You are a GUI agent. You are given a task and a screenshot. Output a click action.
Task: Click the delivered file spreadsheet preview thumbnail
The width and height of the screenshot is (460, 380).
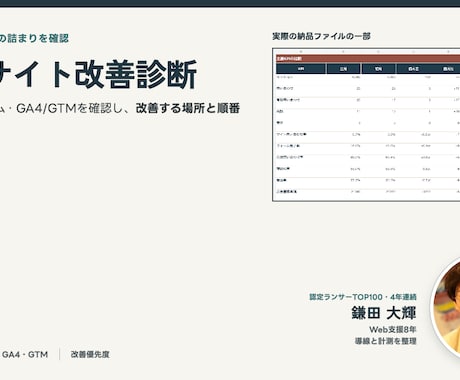pyautogui.click(x=366, y=125)
